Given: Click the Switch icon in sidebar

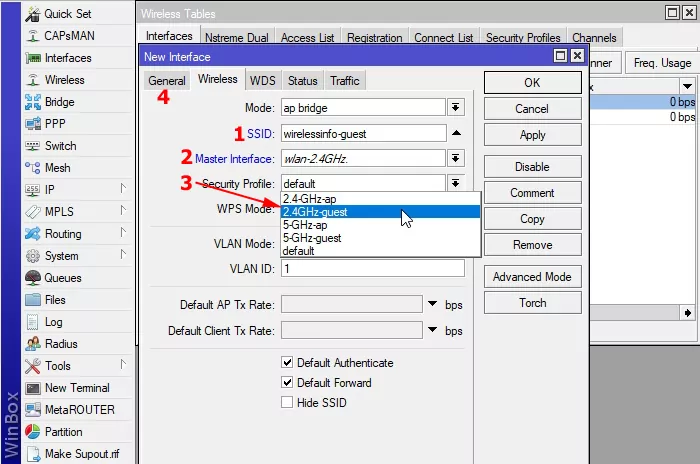Looking at the screenshot, I should click(33, 146).
